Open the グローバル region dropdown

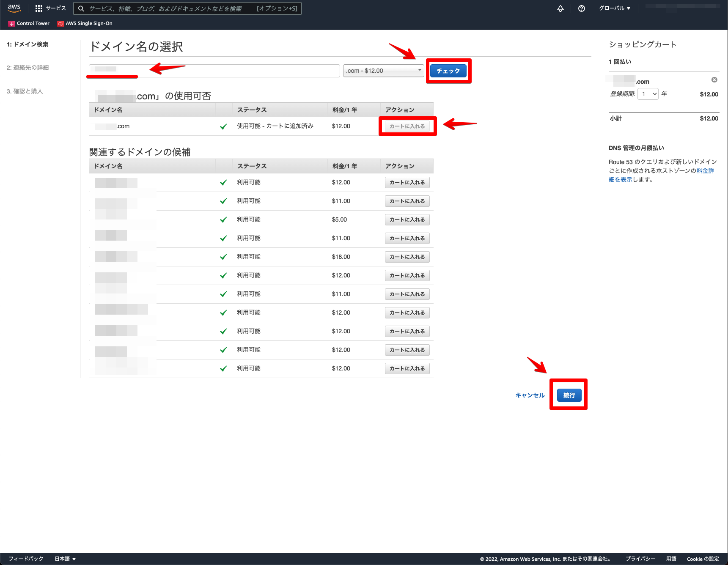(x=615, y=8)
